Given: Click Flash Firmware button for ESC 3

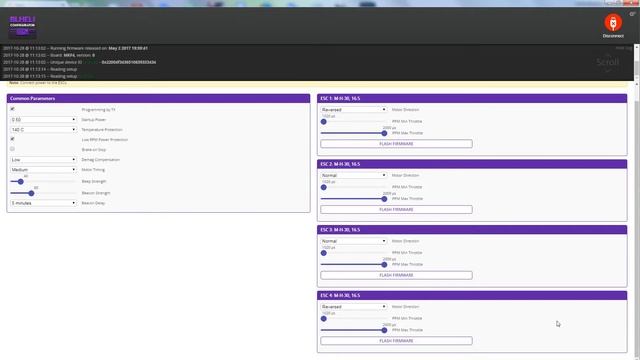Looking at the screenshot, I should (396, 275).
